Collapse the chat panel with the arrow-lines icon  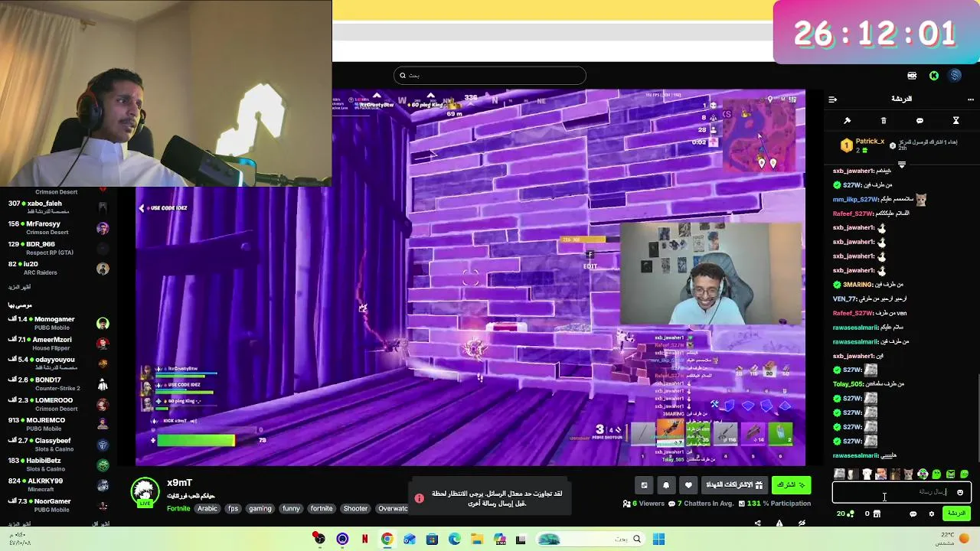(833, 99)
